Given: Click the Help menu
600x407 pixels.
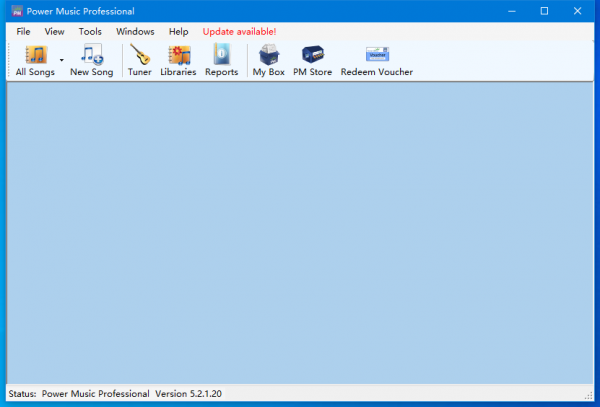Looking at the screenshot, I should tap(179, 31).
